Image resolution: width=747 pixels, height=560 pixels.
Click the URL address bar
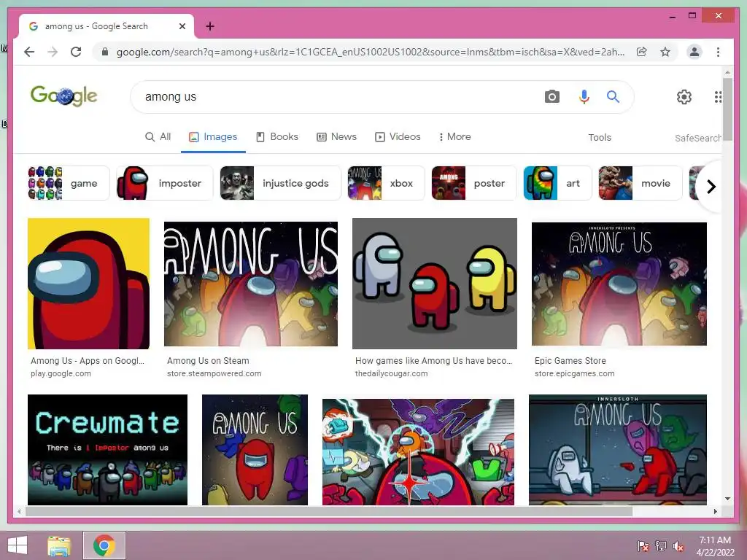pos(370,52)
